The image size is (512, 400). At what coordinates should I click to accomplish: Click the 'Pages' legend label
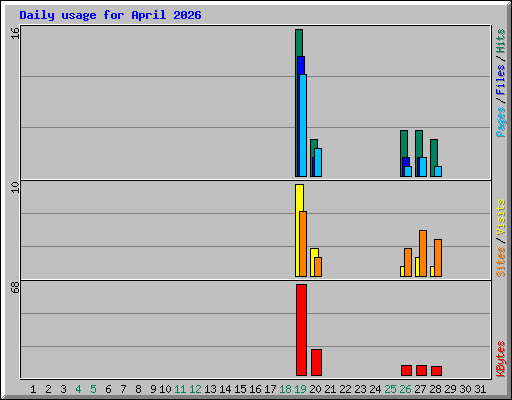point(501,122)
